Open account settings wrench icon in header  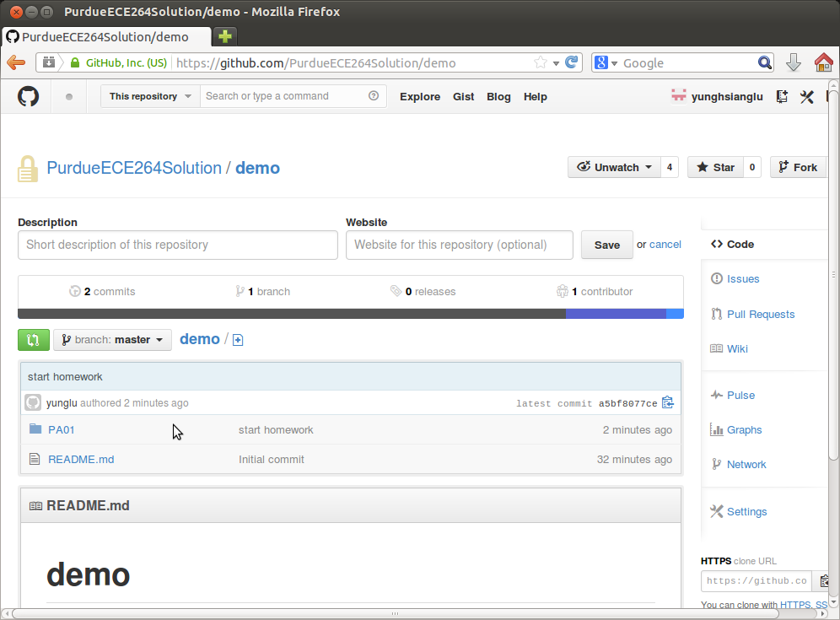[807, 97]
